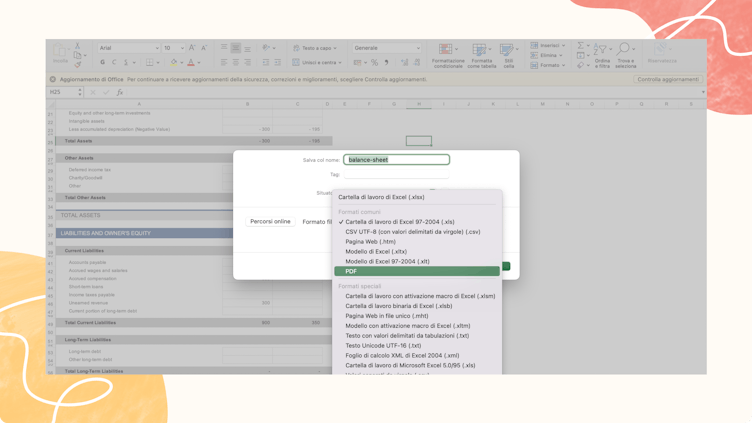Image resolution: width=752 pixels, height=423 pixels.
Task: Choose Testo Unicode UTF-16 (.txt) format
Action: coord(383,345)
